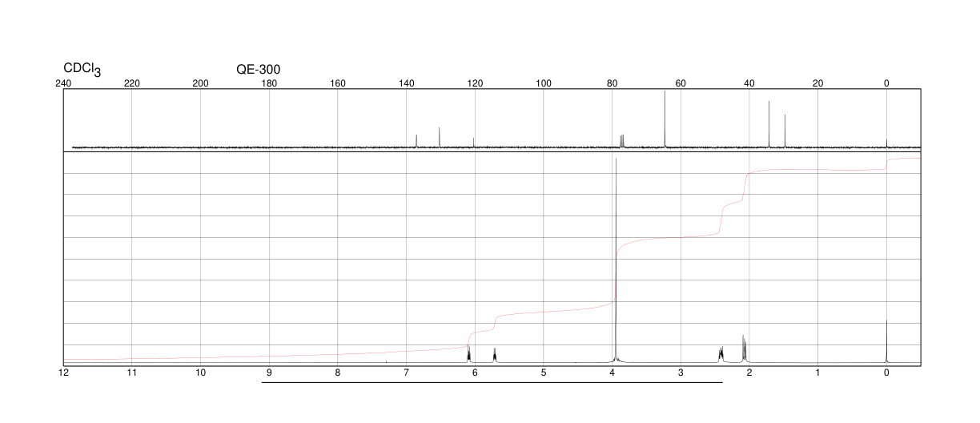This screenshot has width=980, height=423.
Task: Select the 200 tick label on carbon axis
Action: tap(201, 83)
